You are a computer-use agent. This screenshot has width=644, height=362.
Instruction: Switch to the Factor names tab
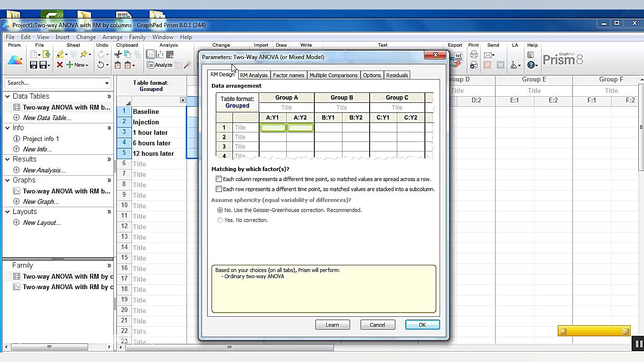[x=288, y=75]
